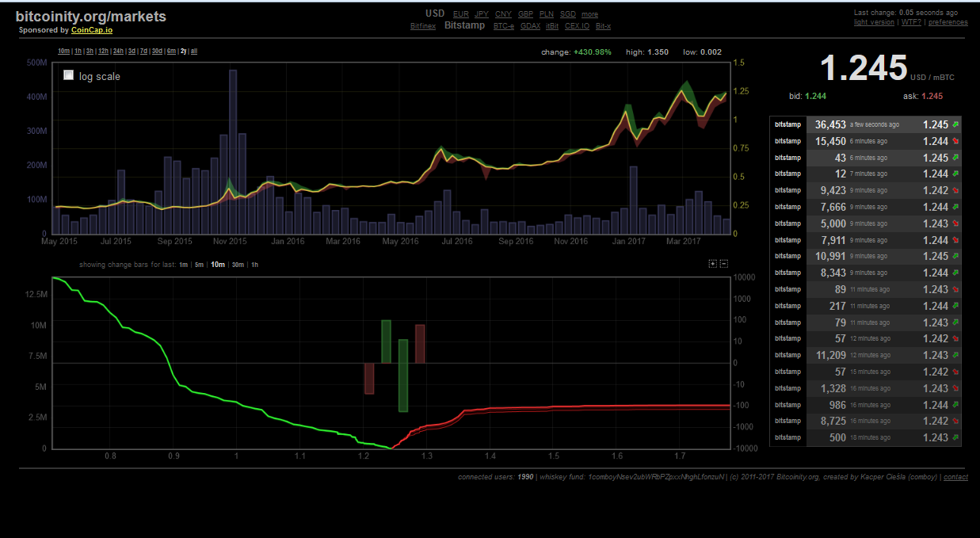The height and width of the screenshot is (538, 980).
Task: Click the red arrow on the 15,450 trade row
Action: pos(955,141)
